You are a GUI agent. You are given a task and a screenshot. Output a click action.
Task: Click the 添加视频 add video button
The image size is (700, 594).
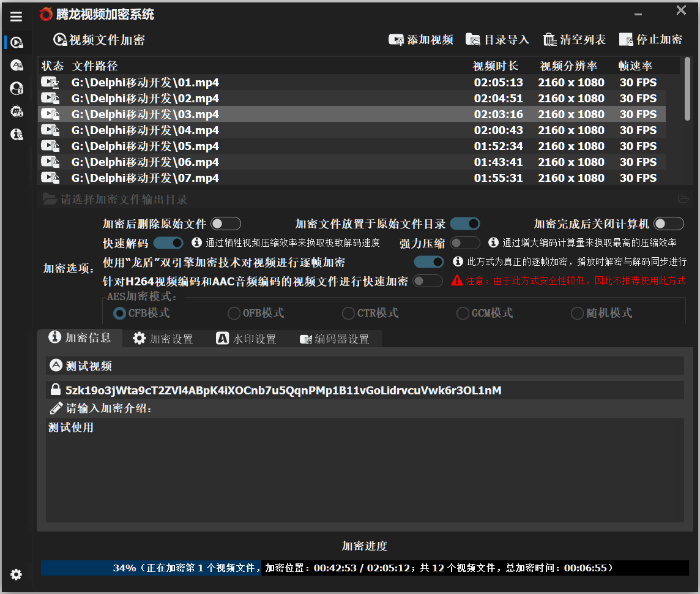click(420, 40)
